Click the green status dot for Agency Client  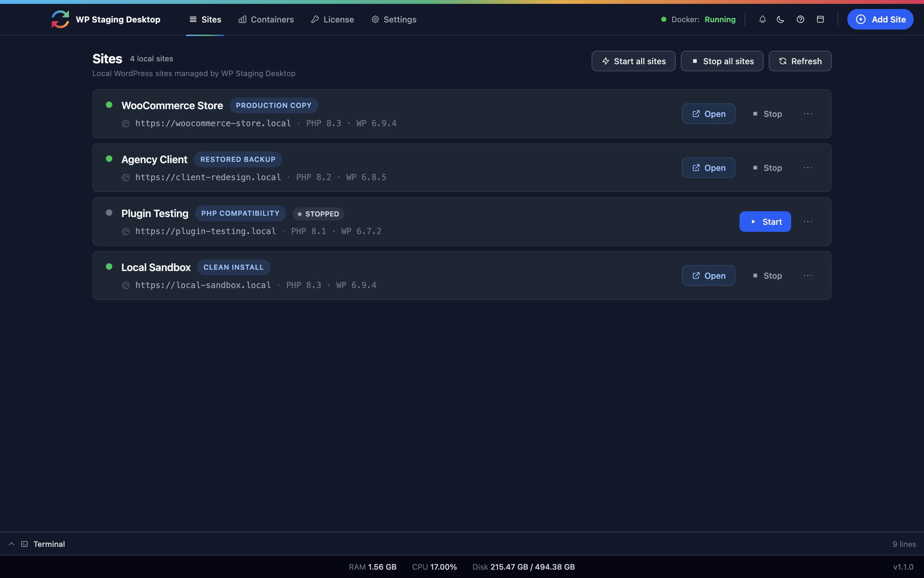pos(109,158)
